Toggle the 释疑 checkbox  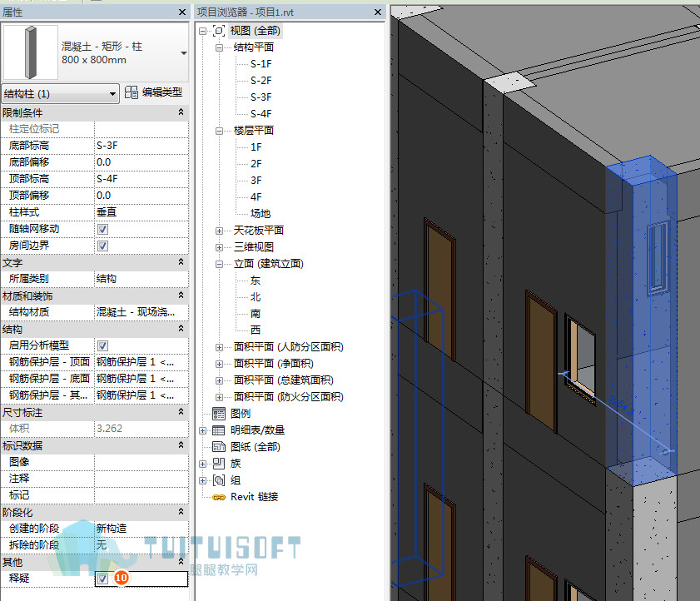point(102,579)
